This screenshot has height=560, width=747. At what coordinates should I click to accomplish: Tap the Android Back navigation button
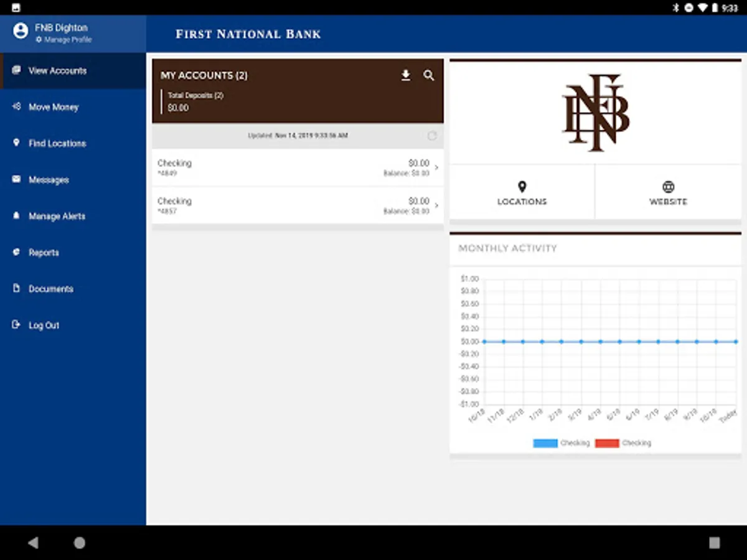coord(33,543)
